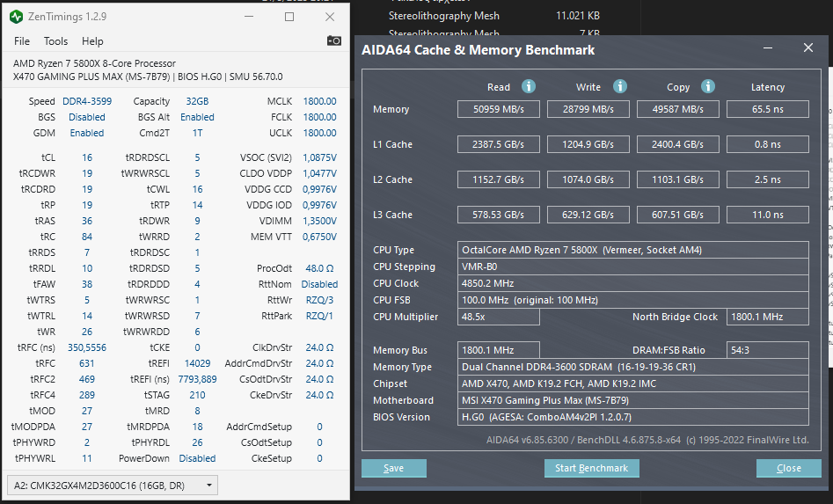
Task: Minimize the AIDA64 benchmark window
Action: click(768, 47)
